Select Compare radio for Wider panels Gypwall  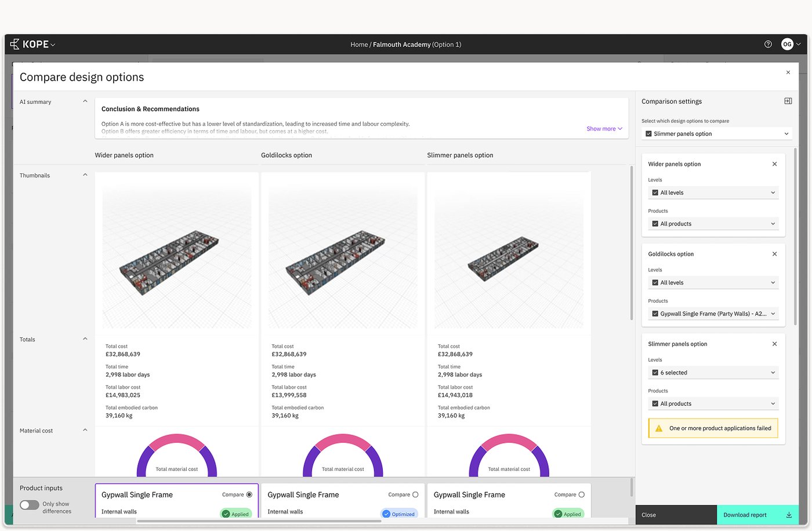[249, 494]
